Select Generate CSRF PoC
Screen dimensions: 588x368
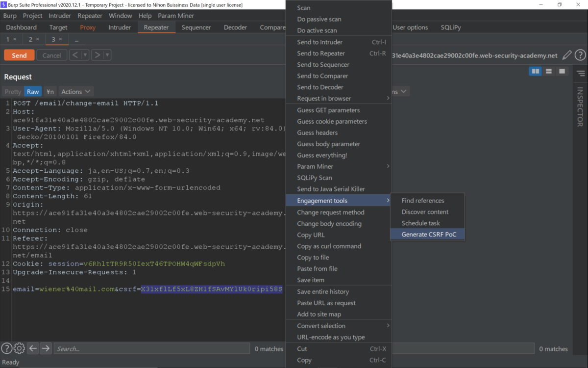[427, 235]
